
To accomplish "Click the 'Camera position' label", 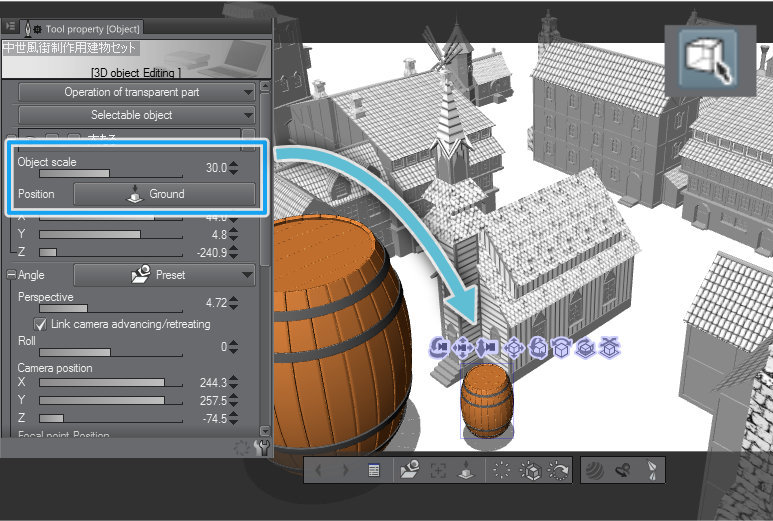I will pyautogui.click(x=55, y=368).
